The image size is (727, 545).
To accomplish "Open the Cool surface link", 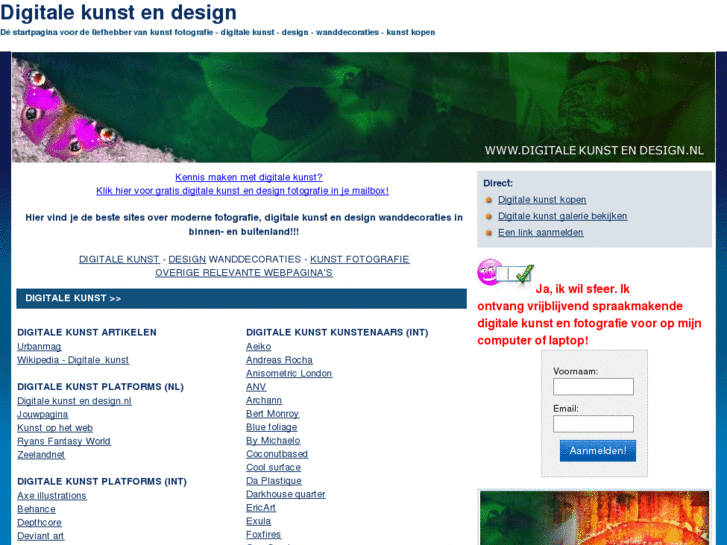I will coord(274,467).
